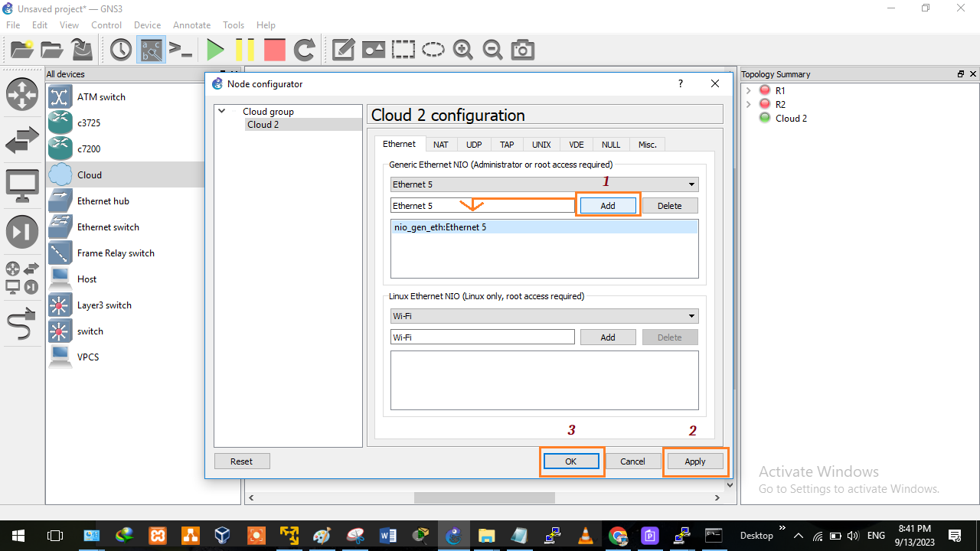Click the green Start all devices icon
This screenshot has width=980, height=551.
pyautogui.click(x=215, y=51)
